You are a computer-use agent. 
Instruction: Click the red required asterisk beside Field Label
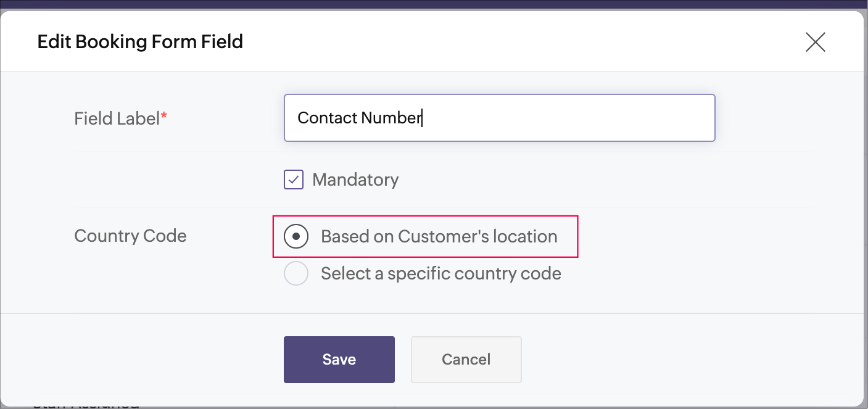pos(164,117)
